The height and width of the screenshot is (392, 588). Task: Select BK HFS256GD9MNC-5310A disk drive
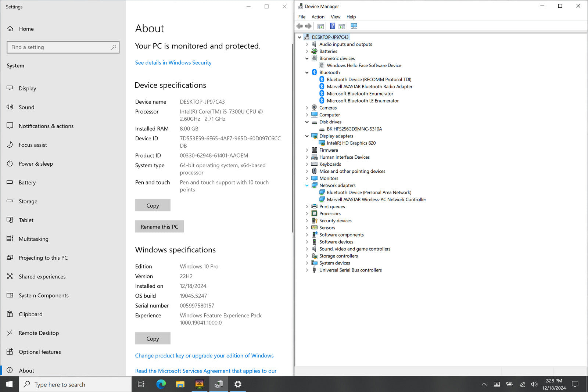click(354, 129)
